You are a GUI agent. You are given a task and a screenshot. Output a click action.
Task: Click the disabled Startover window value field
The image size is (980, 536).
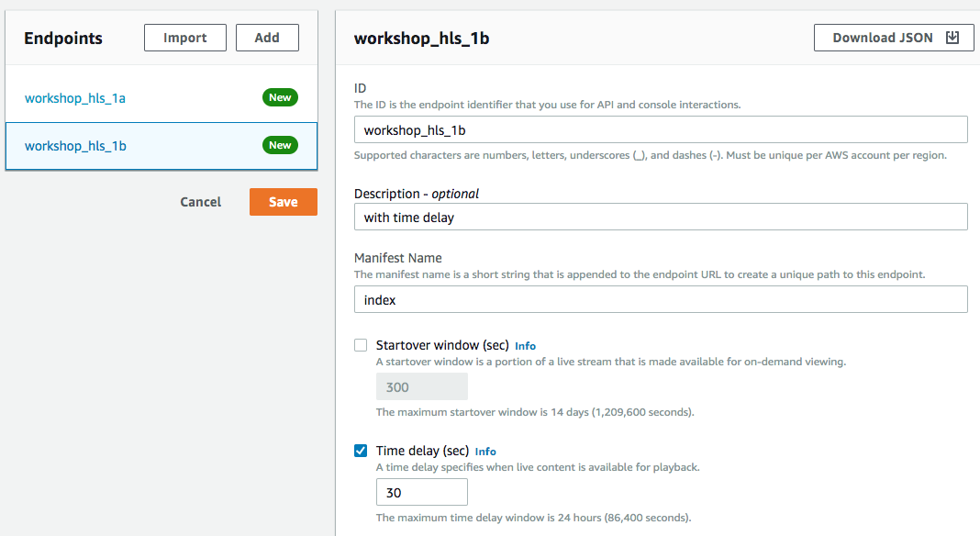(x=422, y=386)
